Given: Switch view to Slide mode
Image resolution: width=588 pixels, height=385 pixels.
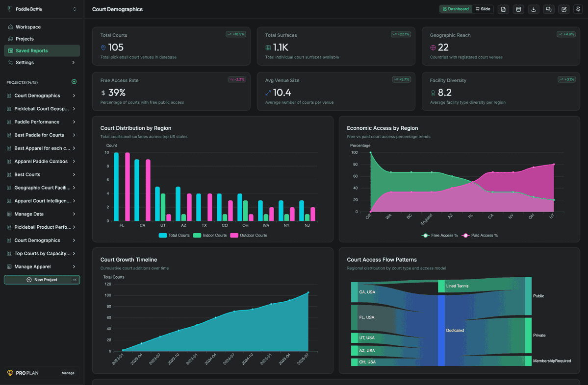Looking at the screenshot, I should point(483,9).
